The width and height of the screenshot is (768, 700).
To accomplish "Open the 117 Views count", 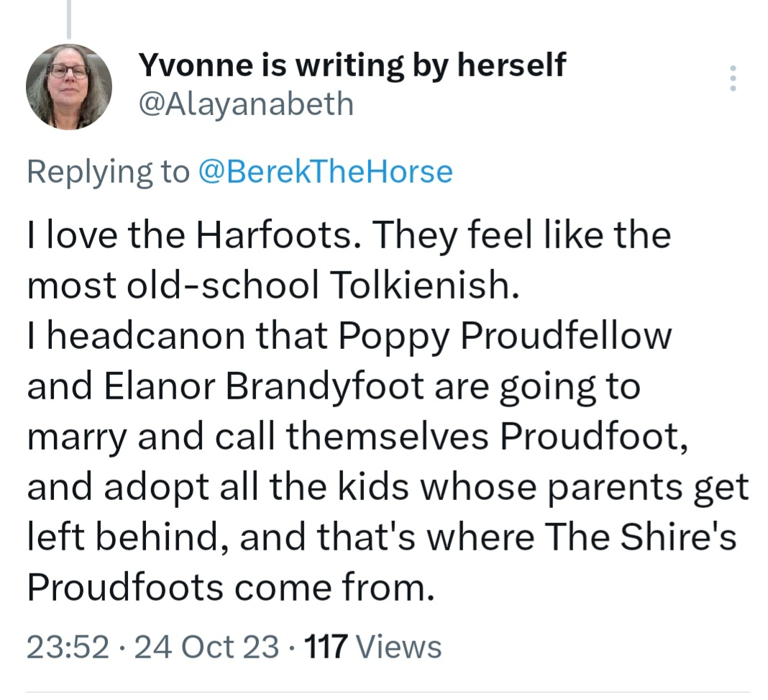I will pyautogui.click(x=326, y=646).
